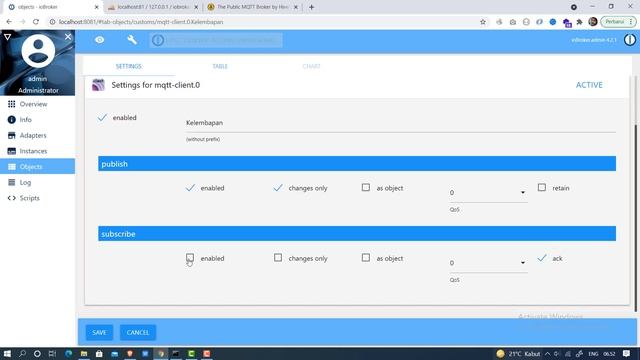640x360 pixels.
Task: Click the Info circle icon in sidebar
Action: 11,120
